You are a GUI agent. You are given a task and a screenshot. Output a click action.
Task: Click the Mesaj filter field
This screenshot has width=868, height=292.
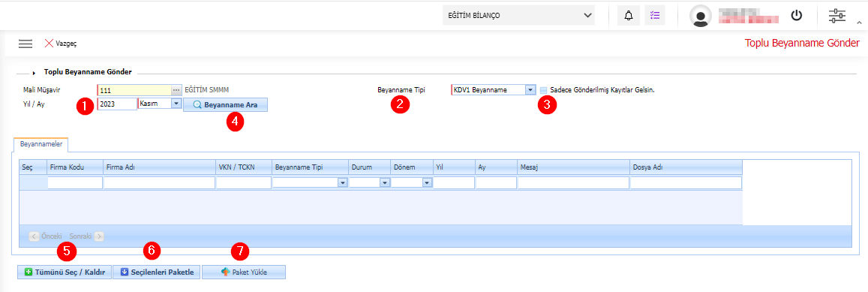click(573, 183)
